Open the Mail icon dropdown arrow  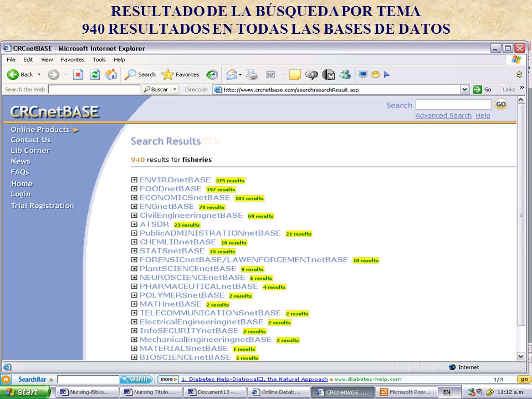[240, 74]
